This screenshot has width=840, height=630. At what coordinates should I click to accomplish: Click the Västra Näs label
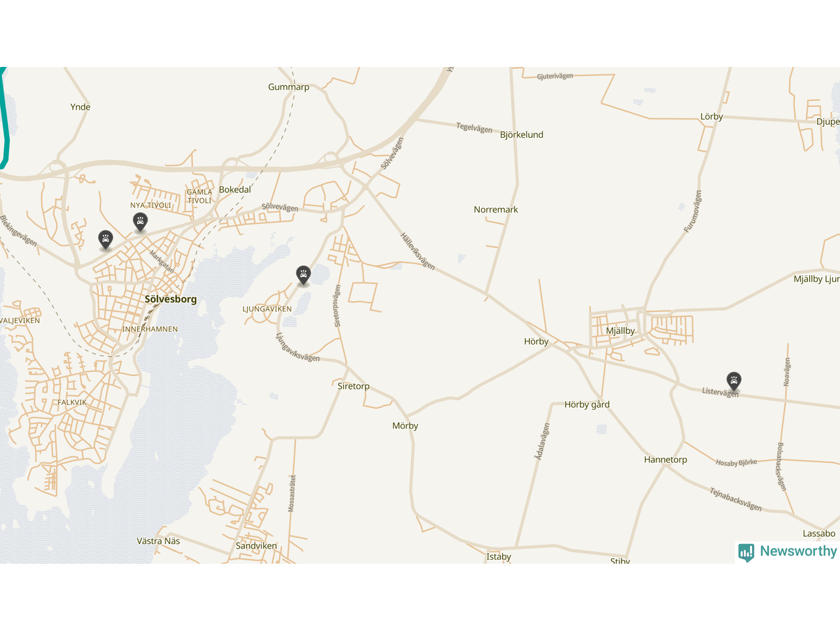pos(158,541)
